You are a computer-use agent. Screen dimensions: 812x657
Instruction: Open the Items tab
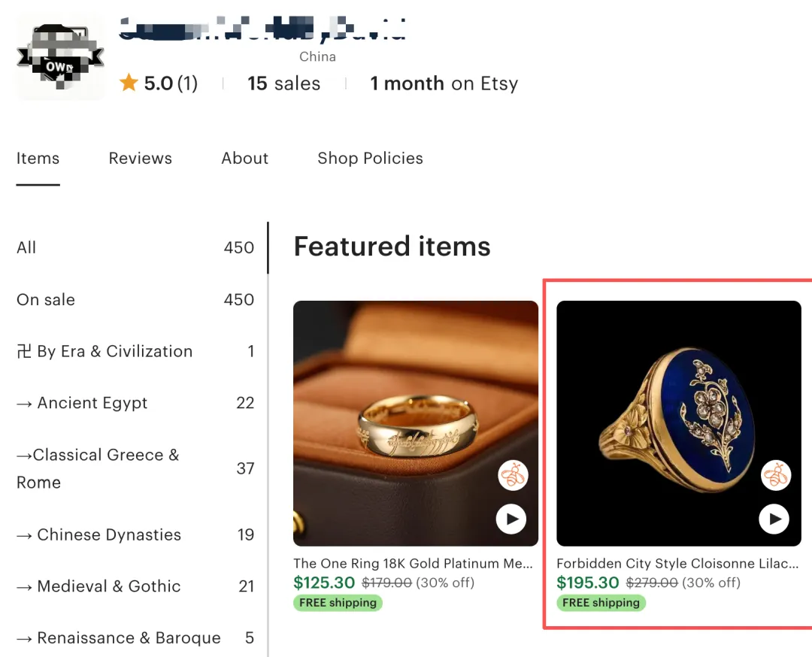pyautogui.click(x=38, y=159)
